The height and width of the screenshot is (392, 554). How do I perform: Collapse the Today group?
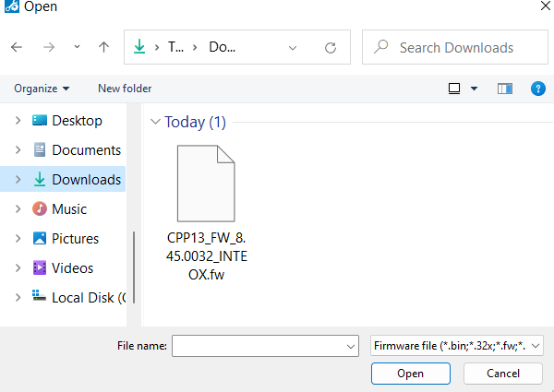coord(155,122)
